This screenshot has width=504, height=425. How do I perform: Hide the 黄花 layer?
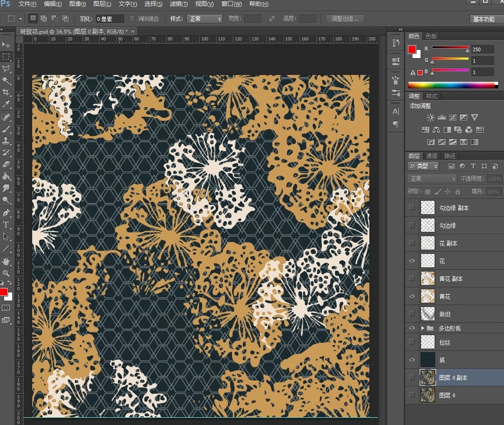[412, 296]
